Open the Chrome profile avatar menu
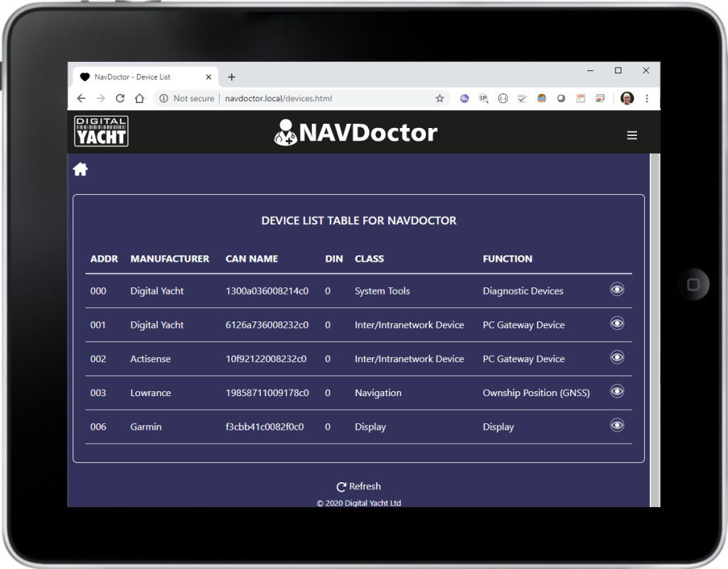Image resolution: width=728 pixels, height=569 pixels. [x=626, y=99]
